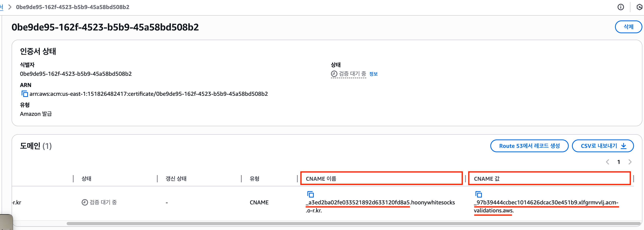The height and width of the screenshot is (230, 644).
Task: Click the CNAME 값 column header
Action: (487, 179)
